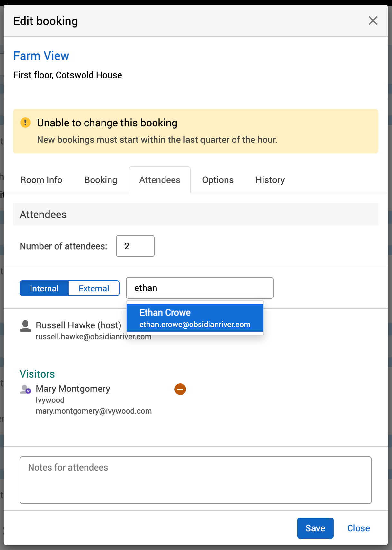Select the Internal attendee toggle
The image size is (392, 550).
point(44,288)
